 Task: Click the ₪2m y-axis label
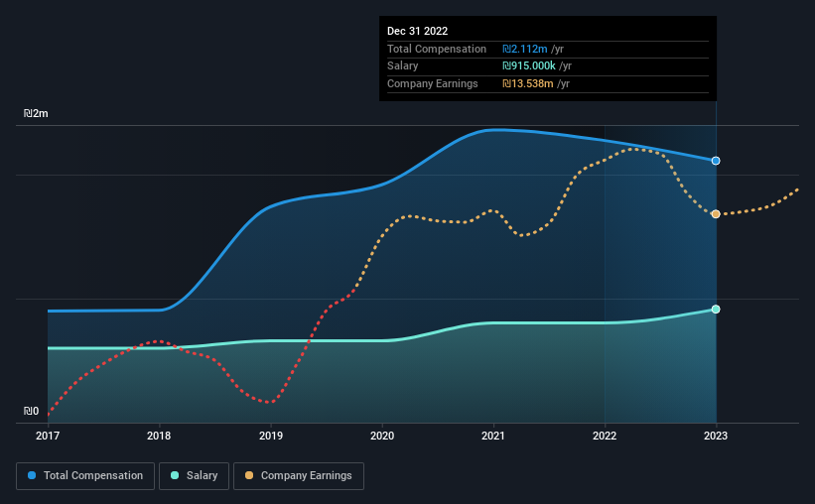[x=36, y=113]
